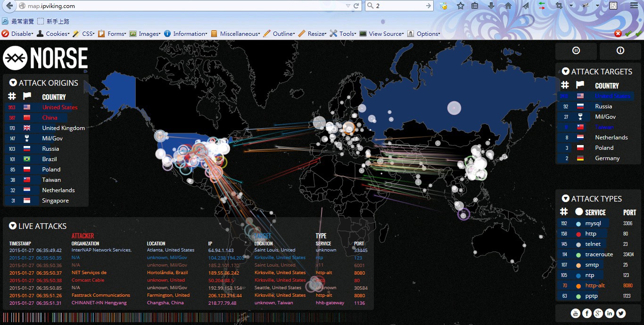Open the Tools toolbar menu
This screenshot has width=644, height=325.
[x=343, y=34]
